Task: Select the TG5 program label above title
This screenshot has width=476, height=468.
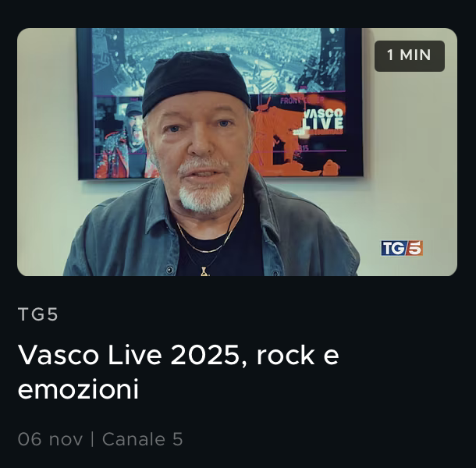Action: [x=38, y=314]
